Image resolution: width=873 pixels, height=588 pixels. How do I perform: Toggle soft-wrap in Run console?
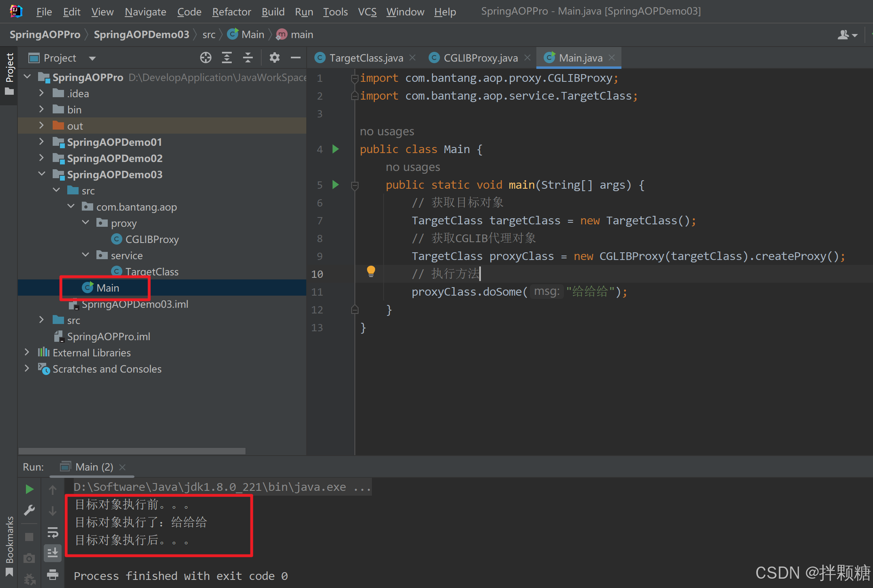[53, 532]
